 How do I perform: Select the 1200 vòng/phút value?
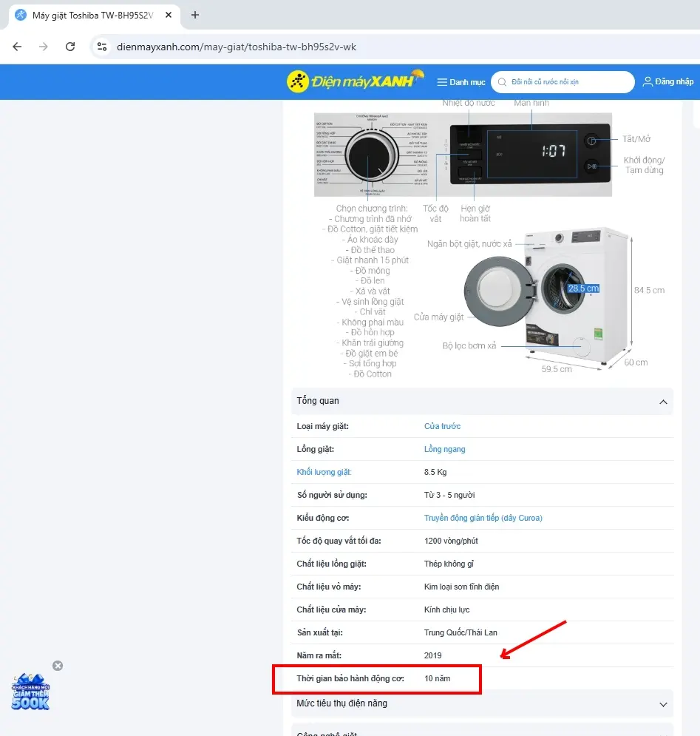click(x=451, y=541)
